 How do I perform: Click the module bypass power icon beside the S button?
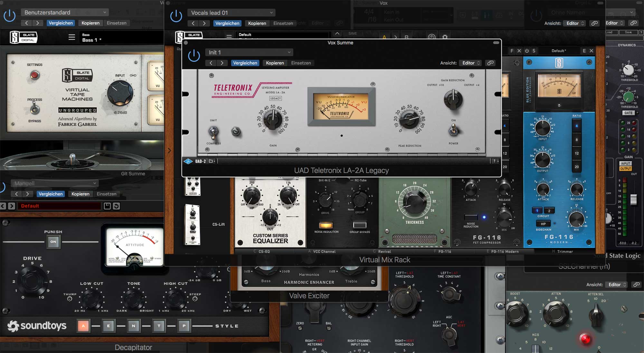coord(527,51)
